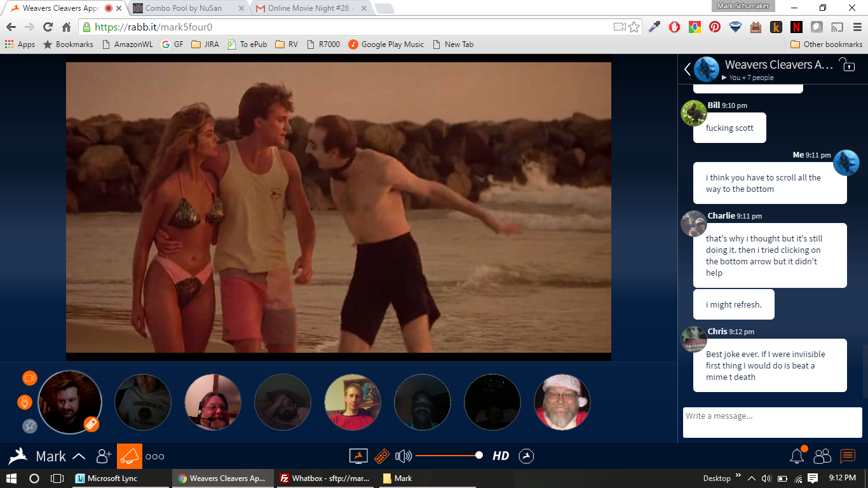The width and height of the screenshot is (868, 488).
Task: Expand the 'You + 7 people' list
Action: coord(748,78)
